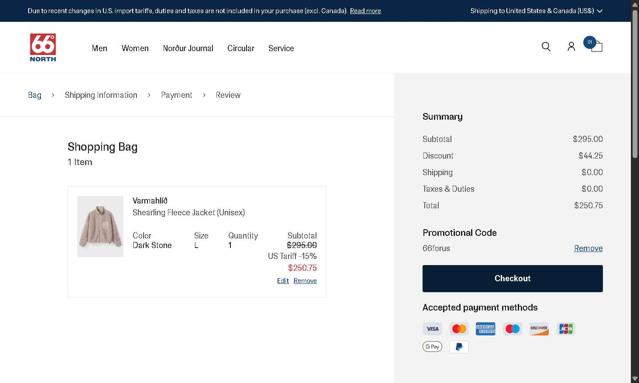
Task: Click the 66 North logo
Action: (43, 48)
